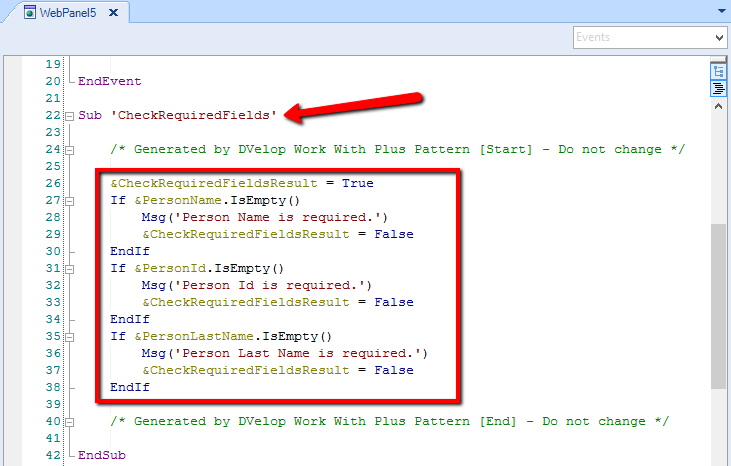
Task: Click &PersonName.IsEmpty() condition text
Action: [x=217, y=200]
